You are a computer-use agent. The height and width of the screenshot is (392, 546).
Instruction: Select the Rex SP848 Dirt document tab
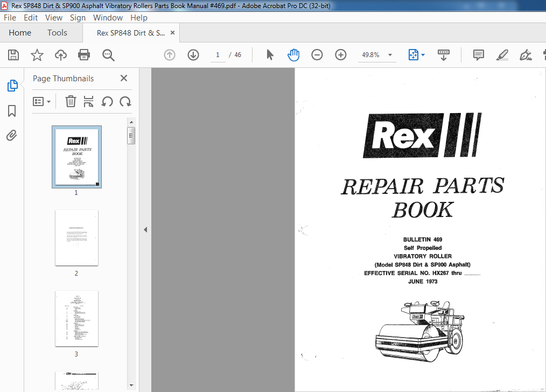(131, 33)
